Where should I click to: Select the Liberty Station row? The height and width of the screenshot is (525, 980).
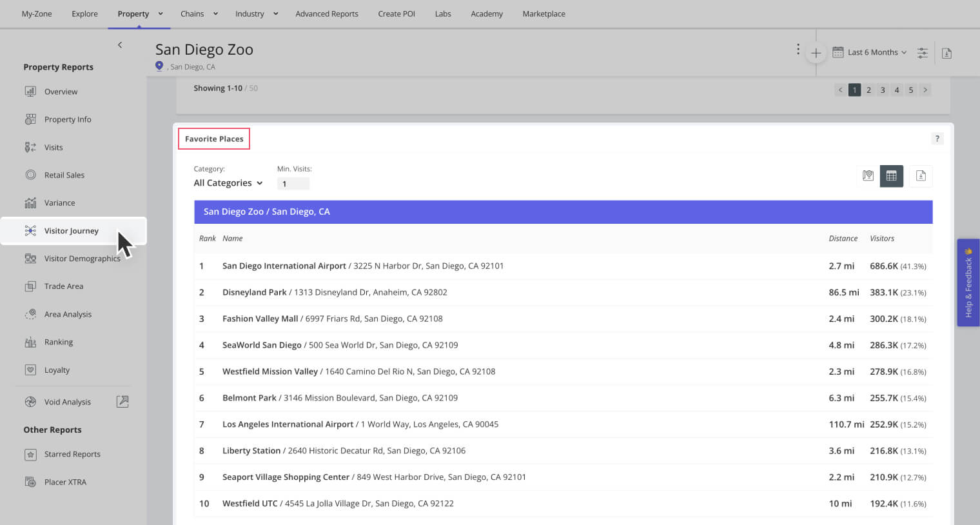[563, 451]
